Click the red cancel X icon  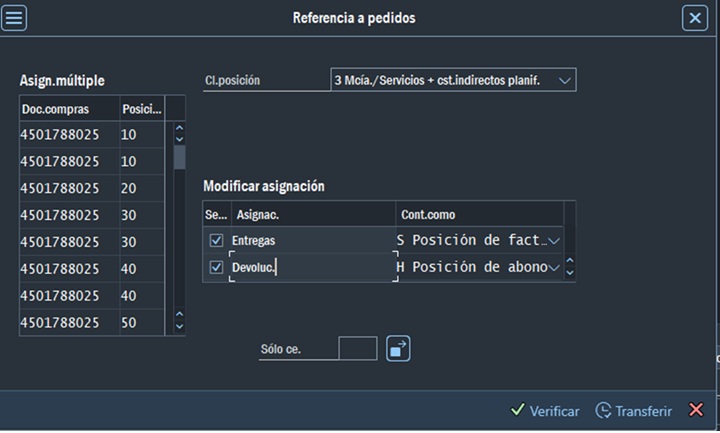click(696, 409)
